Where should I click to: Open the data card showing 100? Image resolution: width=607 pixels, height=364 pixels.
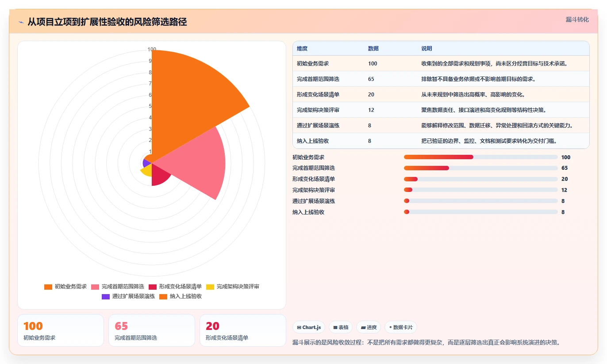tap(61, 330)
